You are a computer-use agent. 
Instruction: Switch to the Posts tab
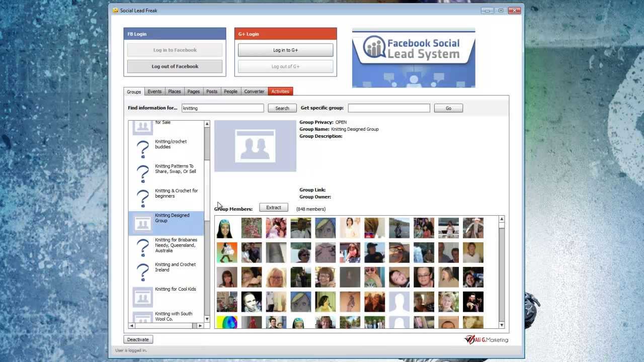click(212, 92)
